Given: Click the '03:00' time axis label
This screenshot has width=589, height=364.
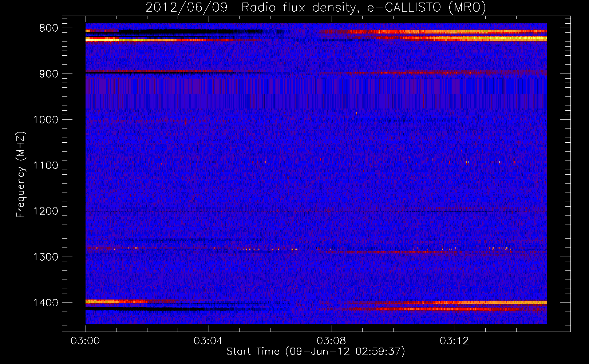Looking at the screenshot, I should pos(85,341).
